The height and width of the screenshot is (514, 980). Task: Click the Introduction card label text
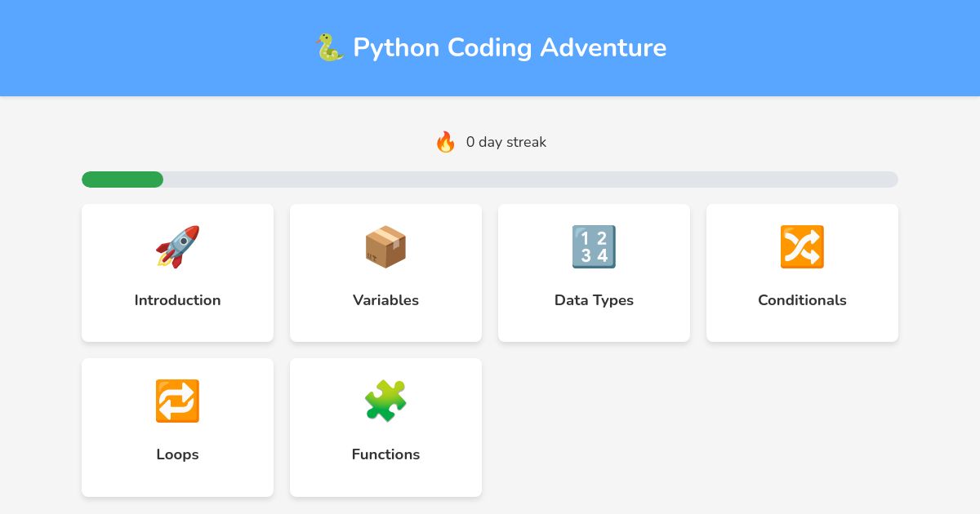click(177, 300)
